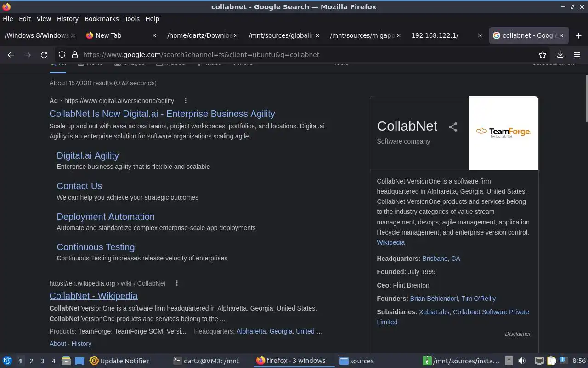The height and width of the screenshot is (368, 588).
Task: Open the clipboard manager tray icon
Action: coord(551,361)
